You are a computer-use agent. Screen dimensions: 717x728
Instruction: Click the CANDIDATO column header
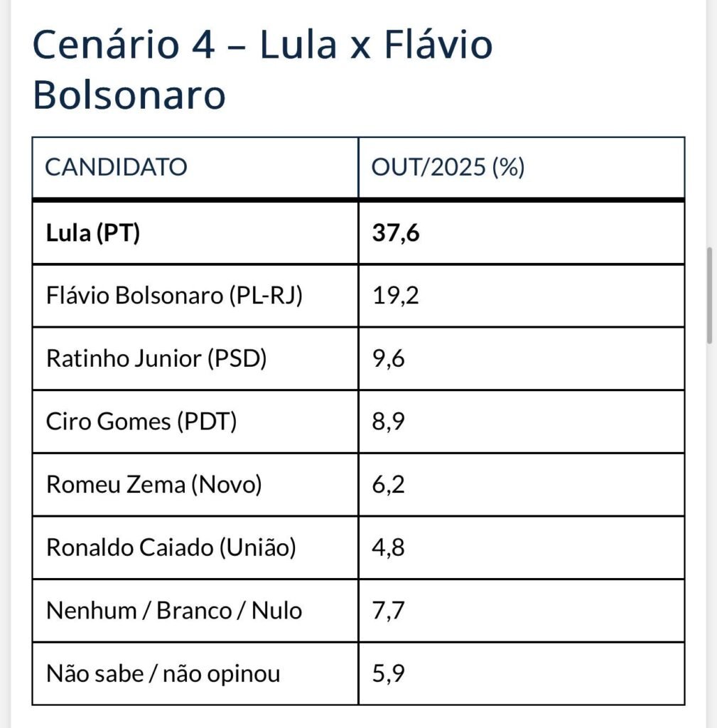tap(117, 168)
